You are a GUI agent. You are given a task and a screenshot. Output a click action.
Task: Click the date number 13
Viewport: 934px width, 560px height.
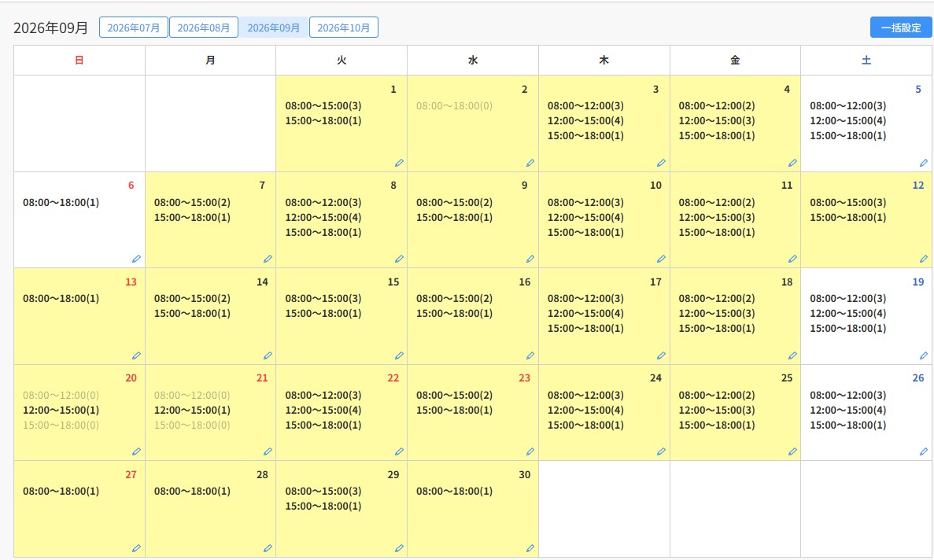coord(131,282)
